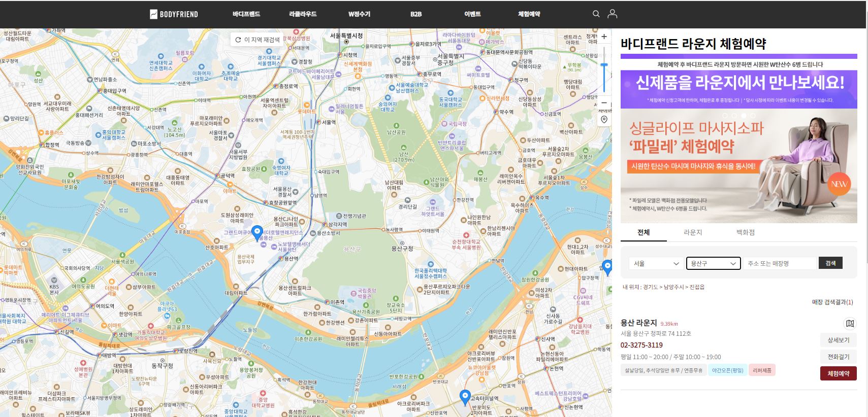
Task: Click the 설날당일, 추석당일만 휴무 tag
Action: [663, 370]
